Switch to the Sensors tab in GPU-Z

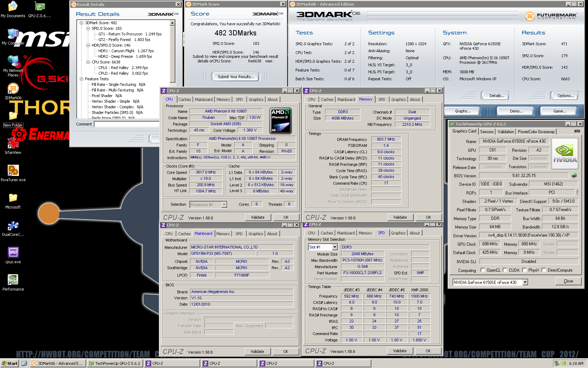[x=487, y=132]
